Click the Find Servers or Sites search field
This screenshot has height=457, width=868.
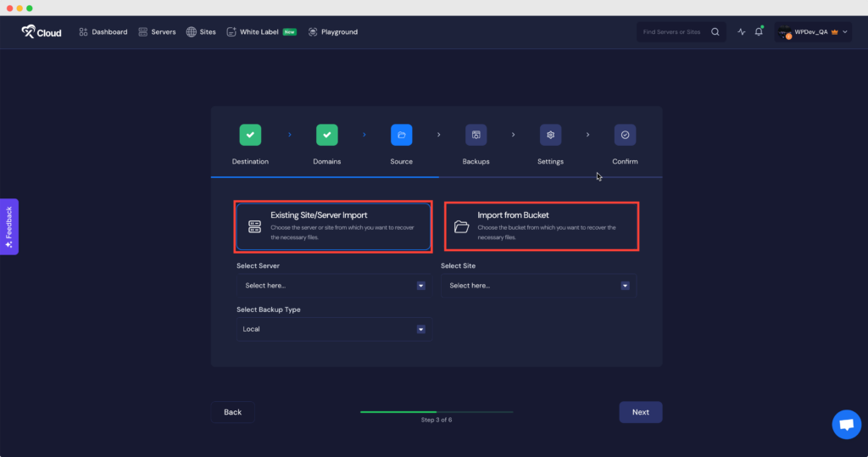coord(674,32)
